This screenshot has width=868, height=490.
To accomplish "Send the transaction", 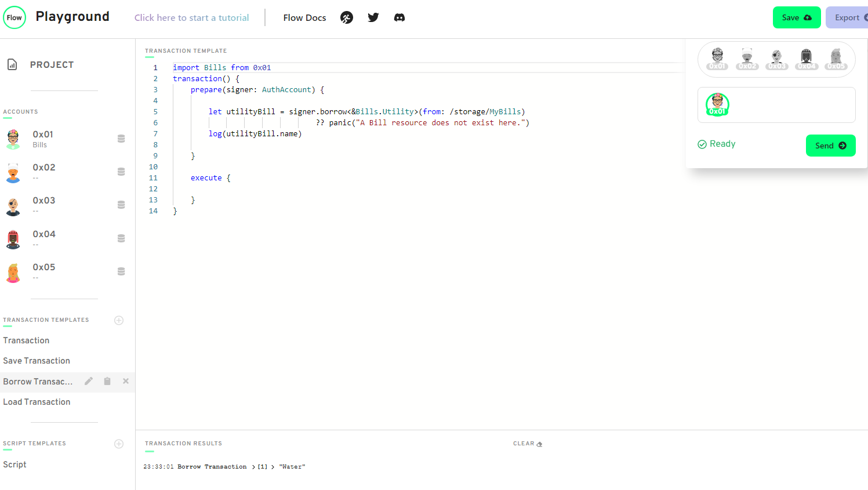I will click(x=830, y=146).
